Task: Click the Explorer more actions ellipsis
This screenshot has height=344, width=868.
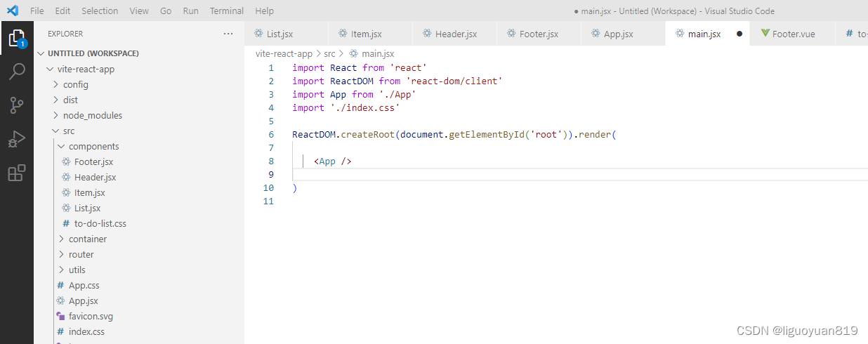Action: pos(228,34)
